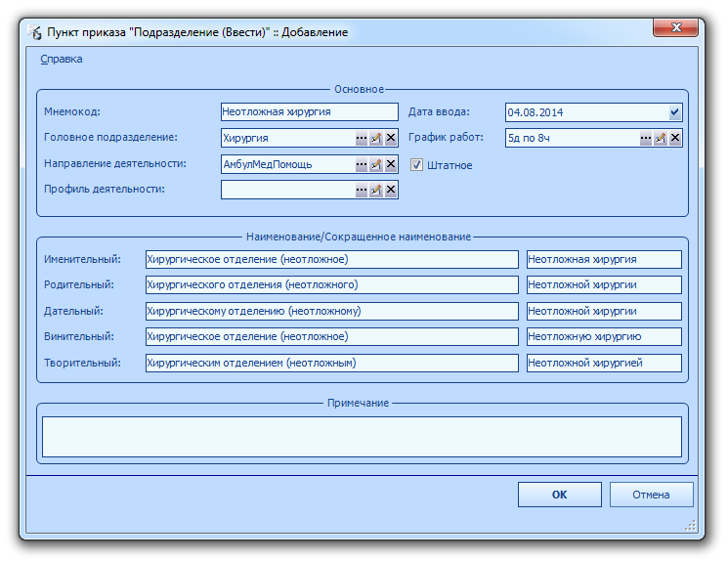Focus the Мнемокод input field
Image resolution: width=728 pixels, height=561 pixels.
click(x=309, y=112)
